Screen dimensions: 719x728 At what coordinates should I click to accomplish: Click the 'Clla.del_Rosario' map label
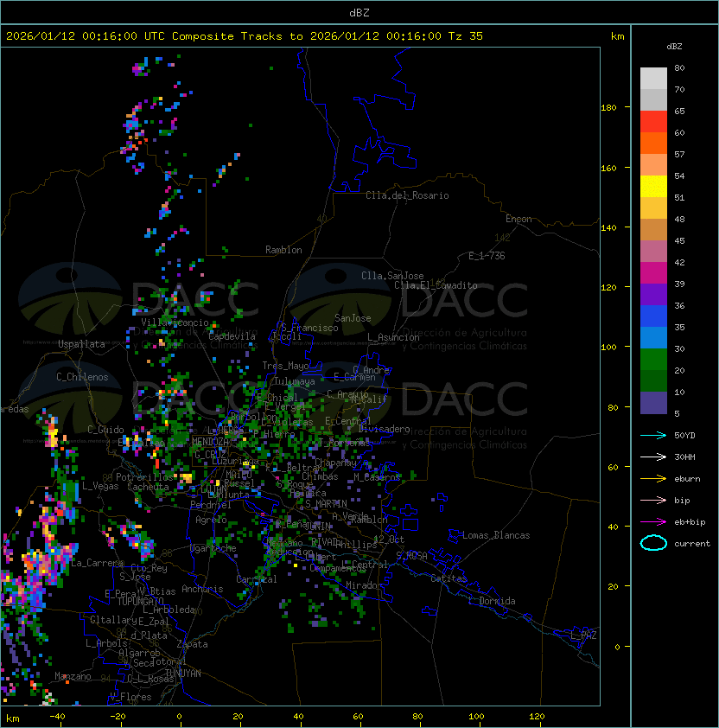pyautogui.click(x=407, y=195)
